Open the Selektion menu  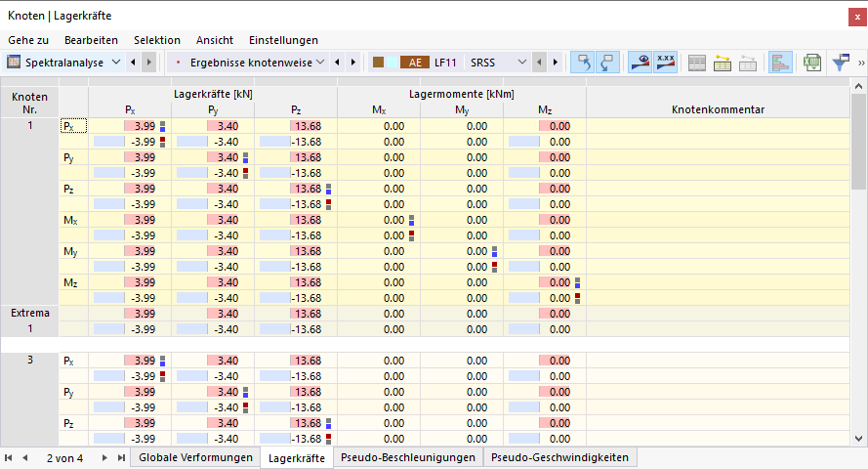tap(156, 40)
